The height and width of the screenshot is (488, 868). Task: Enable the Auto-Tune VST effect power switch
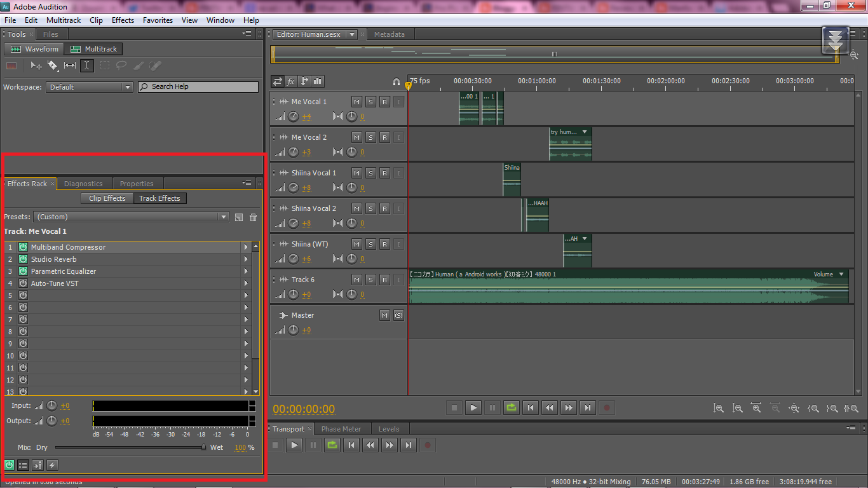[23, 283]
